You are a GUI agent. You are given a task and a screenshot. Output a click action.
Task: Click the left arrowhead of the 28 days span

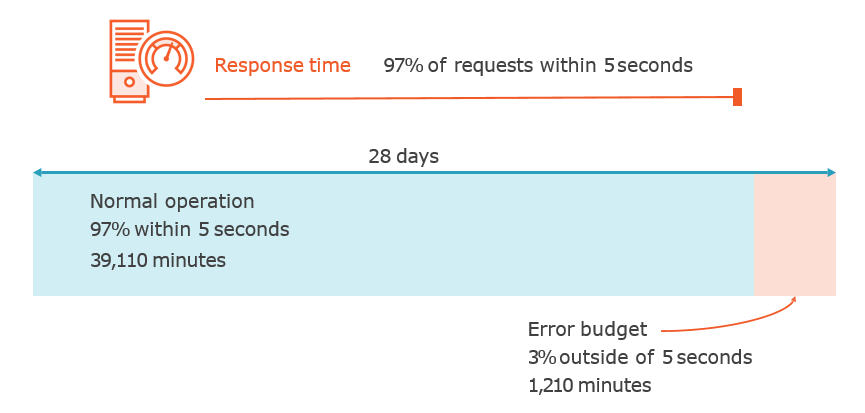point(37,172)
